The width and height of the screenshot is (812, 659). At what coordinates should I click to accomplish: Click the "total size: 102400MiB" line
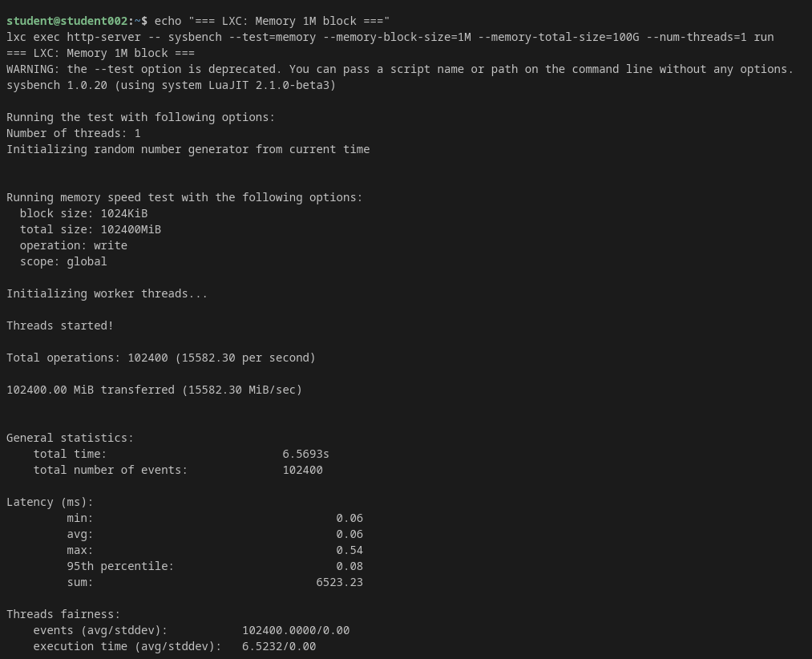click(90, 230)
